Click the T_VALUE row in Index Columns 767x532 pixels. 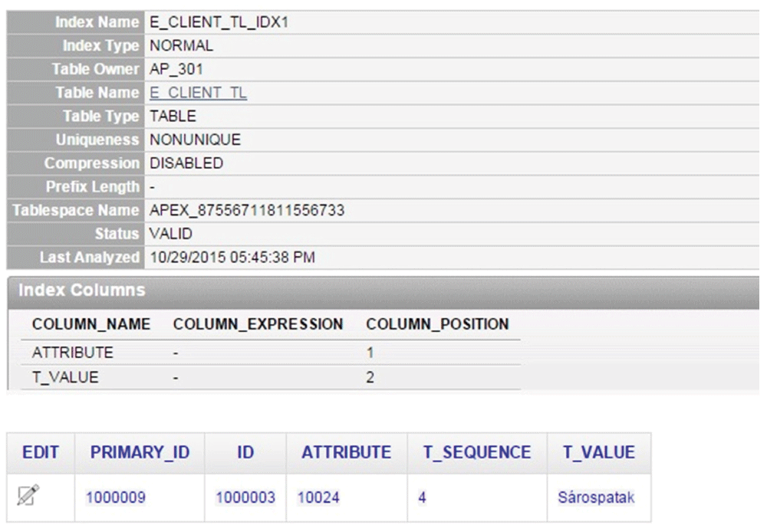pyautogui.click(x=271, y=377)
